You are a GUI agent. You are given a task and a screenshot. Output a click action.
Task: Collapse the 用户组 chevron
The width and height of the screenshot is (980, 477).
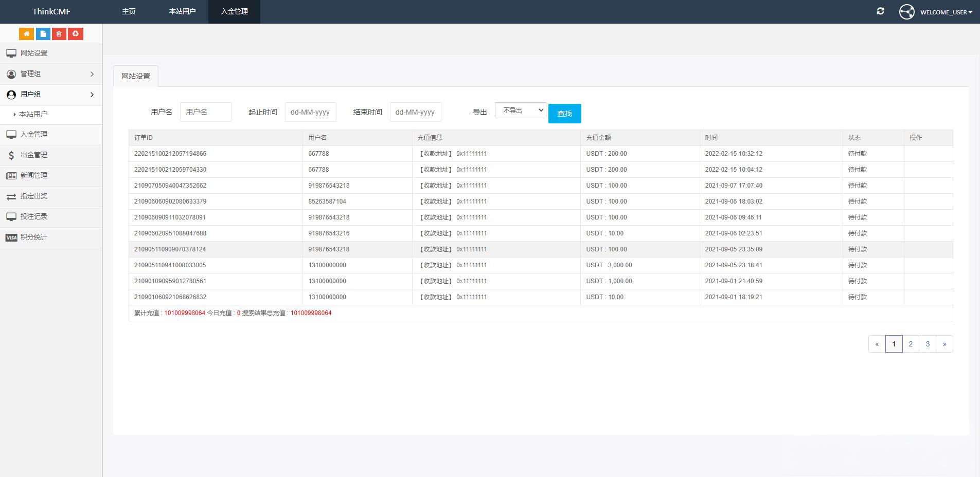tap(92, 95)
